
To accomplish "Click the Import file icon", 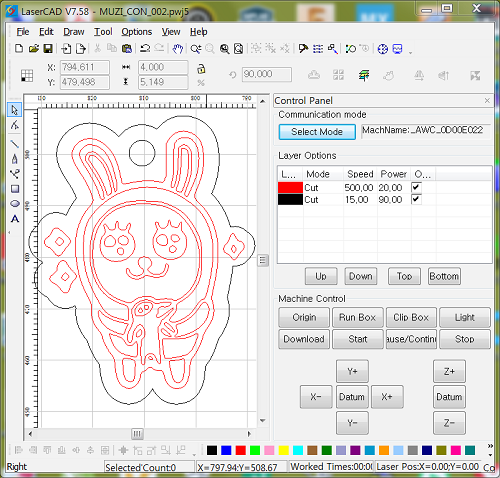I will [x=66, y=49].
